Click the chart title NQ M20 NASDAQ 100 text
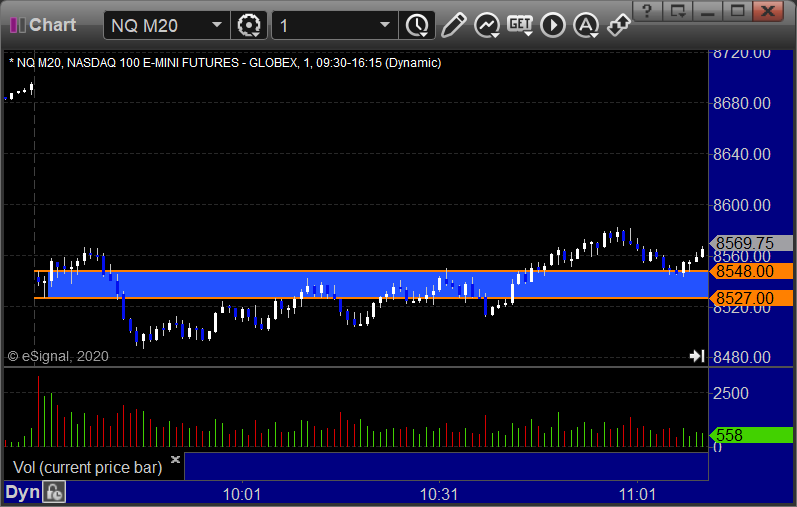Viewport: 797px width, 507px height. click(225, 63)
